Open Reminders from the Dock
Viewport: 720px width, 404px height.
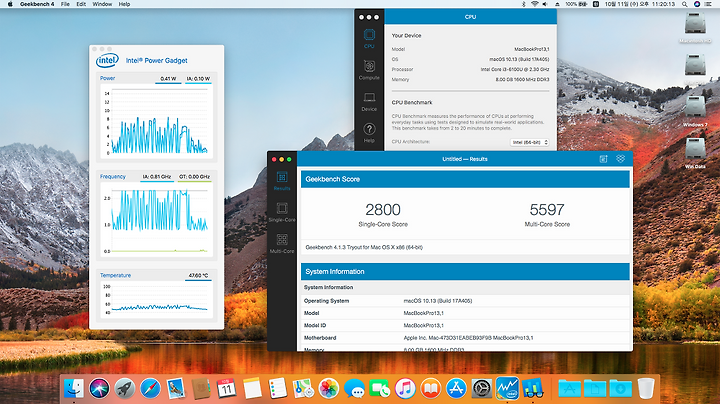click(x=277, y=389)
